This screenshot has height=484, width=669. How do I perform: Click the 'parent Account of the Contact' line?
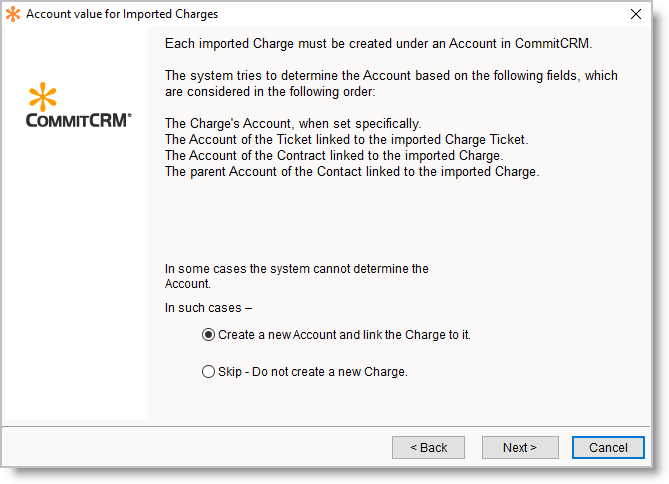[x=351, y=171]
